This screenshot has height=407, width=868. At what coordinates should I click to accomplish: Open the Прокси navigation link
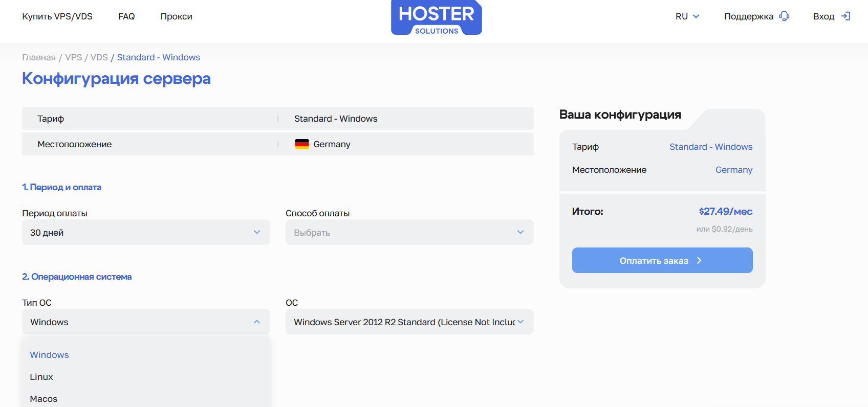point(176,16)
